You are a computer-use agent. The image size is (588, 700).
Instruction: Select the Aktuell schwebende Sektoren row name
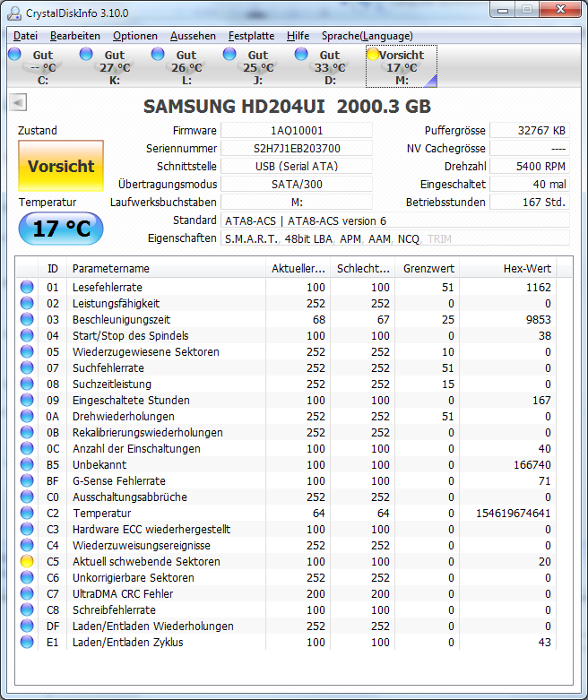click(146, 561)
